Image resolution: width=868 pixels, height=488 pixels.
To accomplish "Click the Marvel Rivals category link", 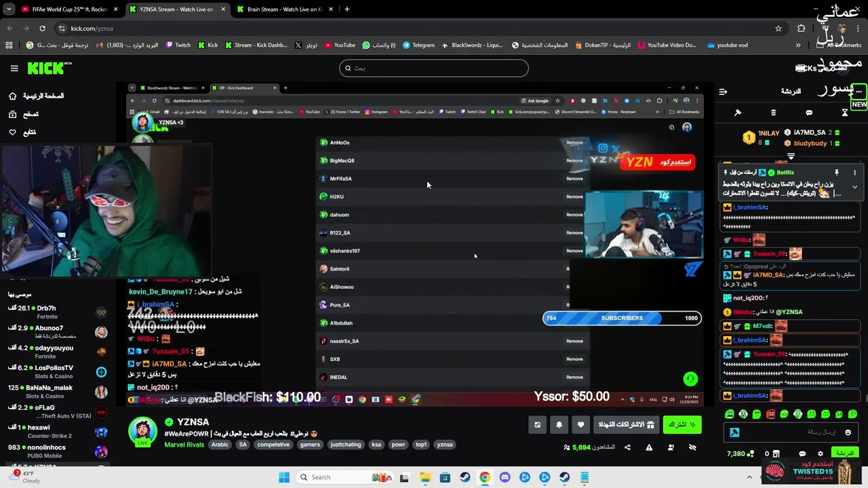I will click(184, 445).
